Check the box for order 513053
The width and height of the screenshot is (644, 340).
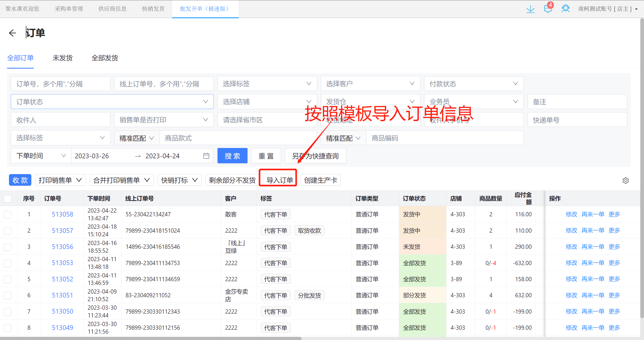(x=8, y=263)
